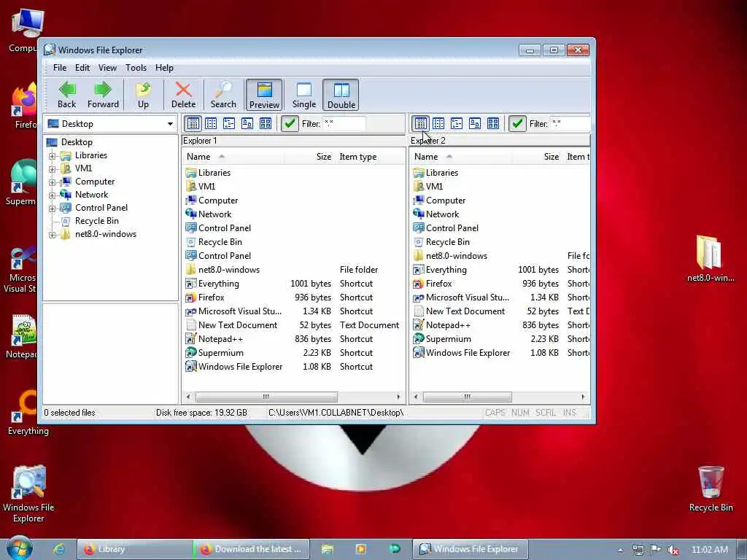Select second view-mode icon in Explorer 2 toolbar
Image resolution: width=747 pixels, height=560 pixels.
(438, 124)
